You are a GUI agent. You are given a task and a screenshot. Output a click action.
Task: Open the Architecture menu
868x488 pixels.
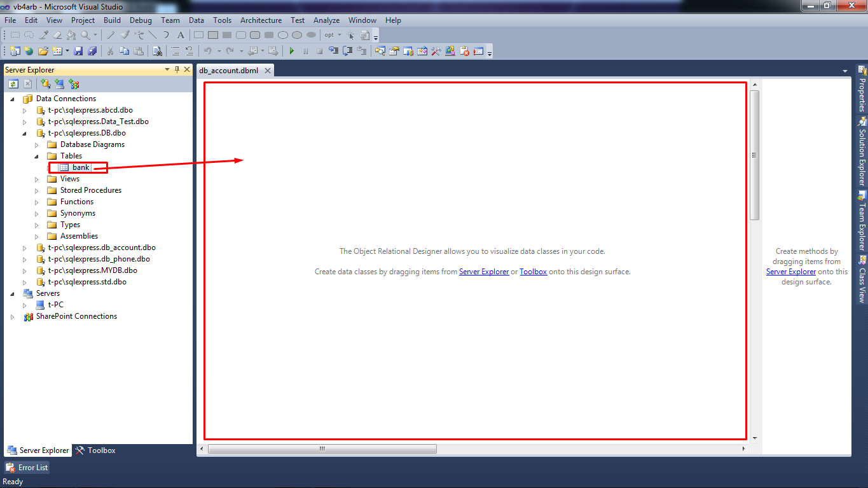pos(261,20)
